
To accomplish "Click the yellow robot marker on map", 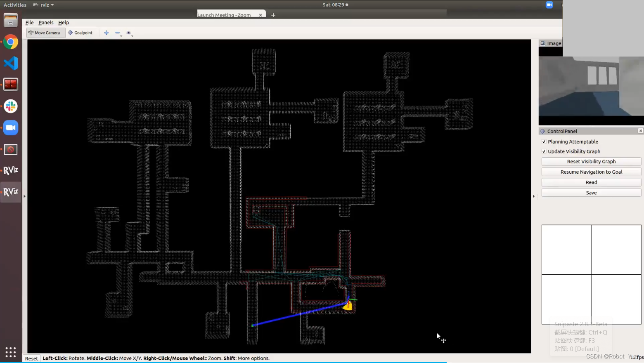I will click(348, 305).
